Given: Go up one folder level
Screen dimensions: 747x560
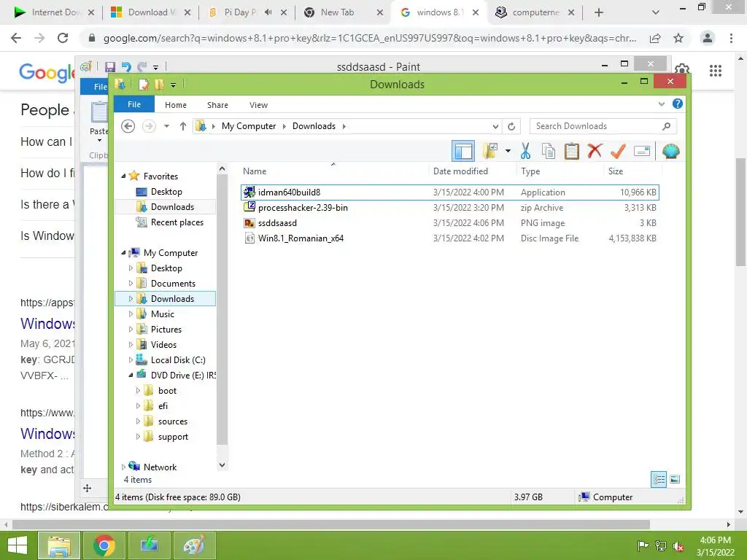Looking at the screenshot, I should coord(183,126).
